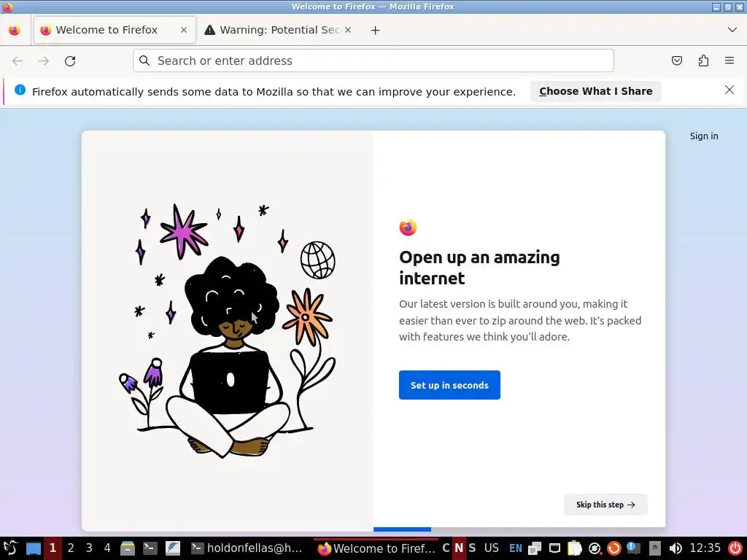The image size is (747, 560).
Task: Click the search magnifier icon in address bar
Action: pos(144,61)
